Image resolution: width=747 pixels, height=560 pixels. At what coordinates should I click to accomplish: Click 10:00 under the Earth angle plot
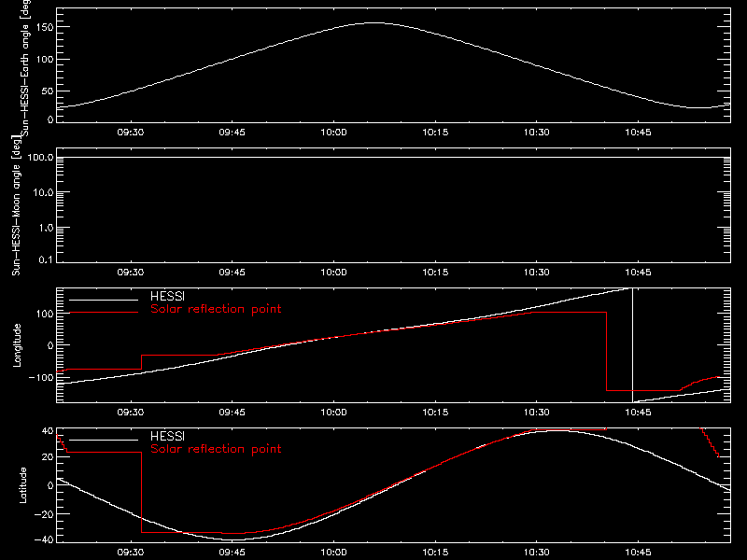pyautogui.click(x=333, y=133)
